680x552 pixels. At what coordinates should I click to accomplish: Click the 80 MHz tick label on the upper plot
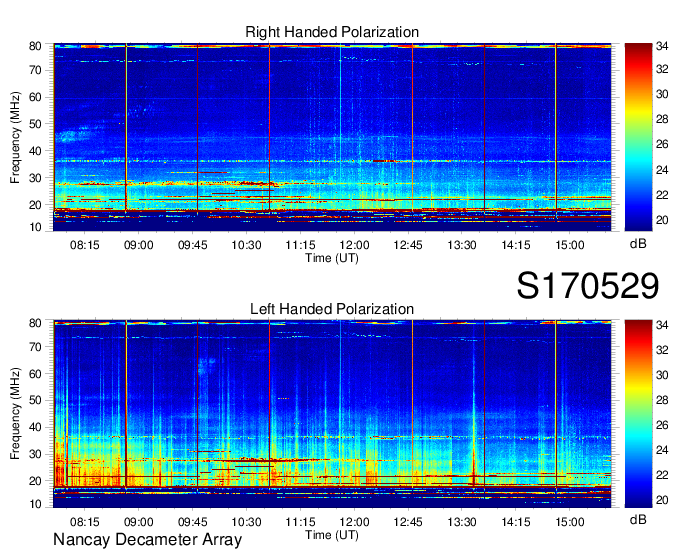pyautogui.click(x=35, y=46)
